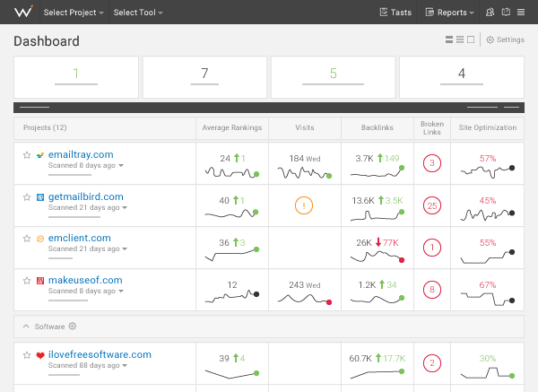Open the Tasks menu item
This screenshot has width=538, height=392.
pyautogui.click(x=395, y=13)
